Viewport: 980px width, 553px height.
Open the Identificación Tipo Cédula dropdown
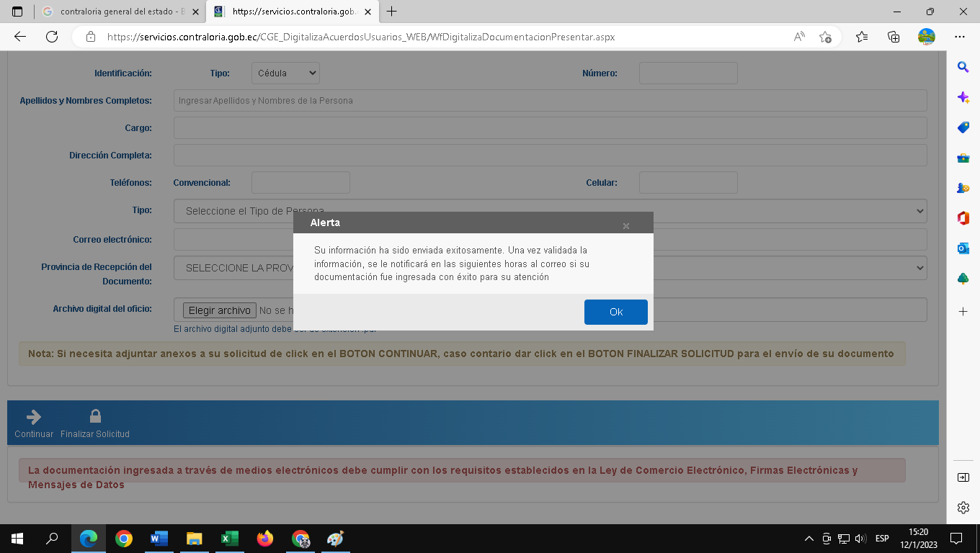[x=285, y=73]
